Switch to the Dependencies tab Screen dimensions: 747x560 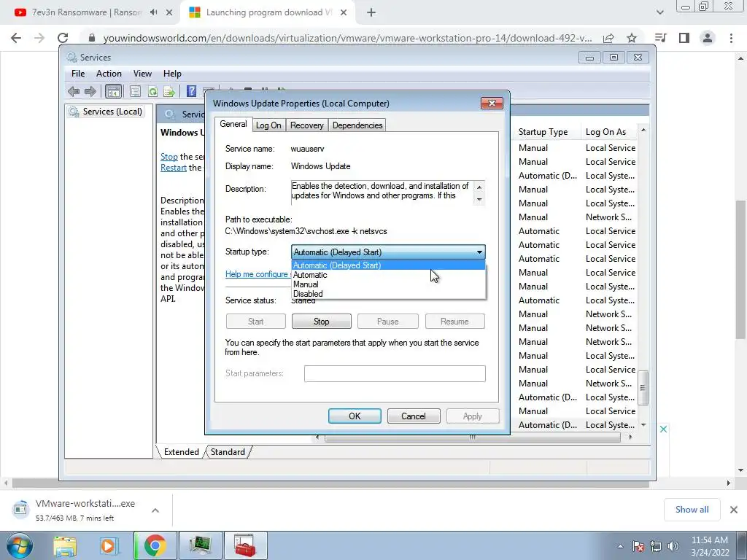coord(357,125)
